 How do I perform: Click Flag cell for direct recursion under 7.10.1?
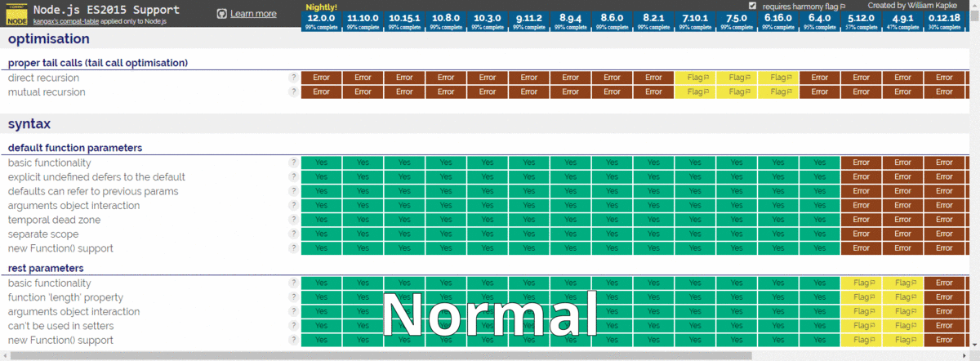695,78
